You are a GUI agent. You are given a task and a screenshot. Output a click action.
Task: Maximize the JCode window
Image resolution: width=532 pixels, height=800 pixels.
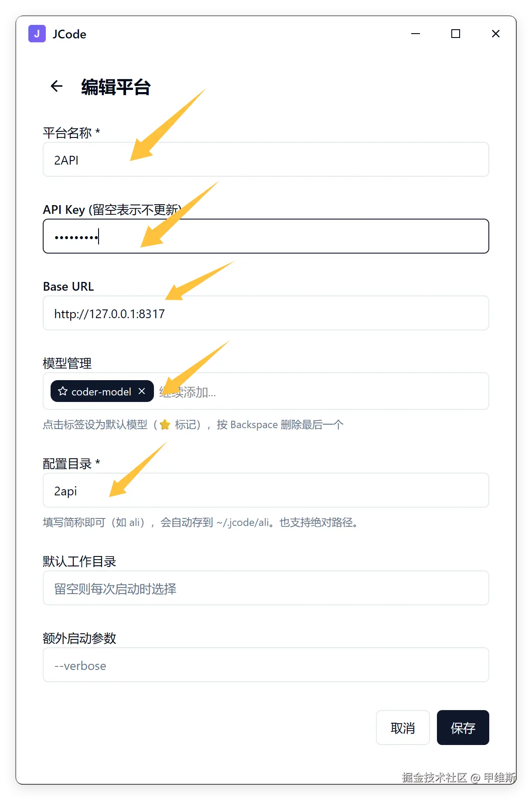[x=456, y=34]
